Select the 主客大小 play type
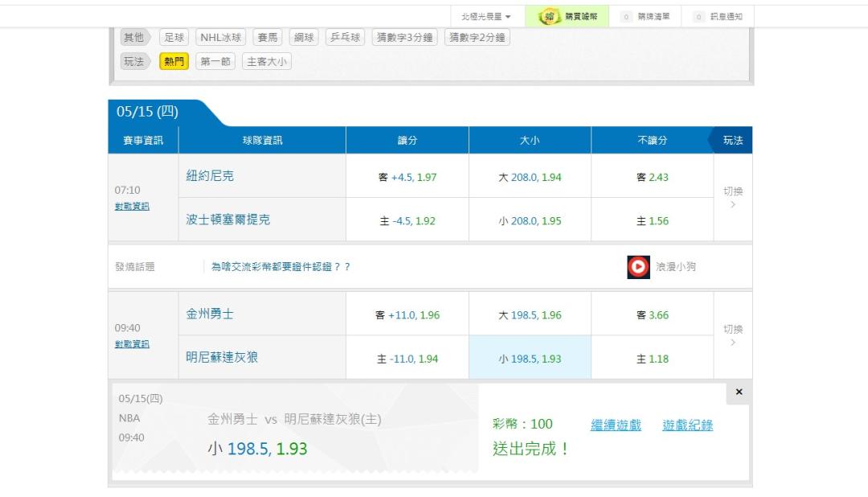868x497 pixels. click(x=267, y=61)
